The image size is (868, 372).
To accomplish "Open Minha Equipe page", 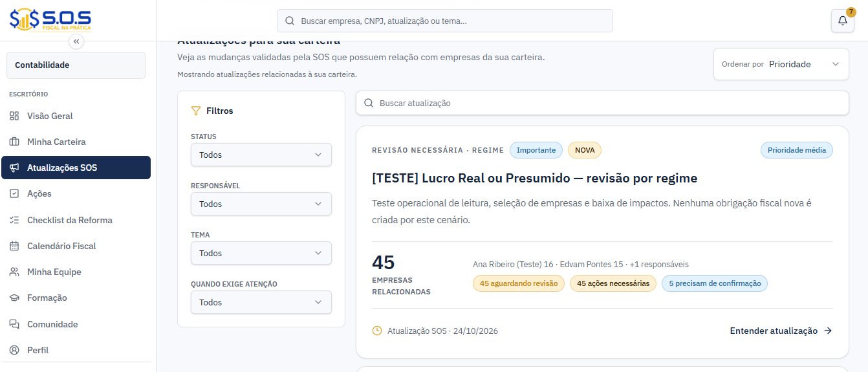I will [76, 272].
